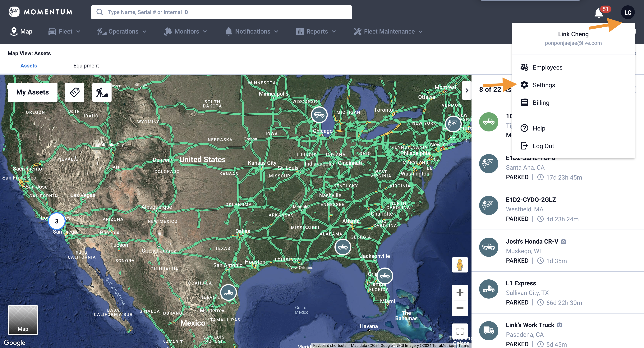
Task: Focus the Name, Serial # search field
Action: (221, 12)
